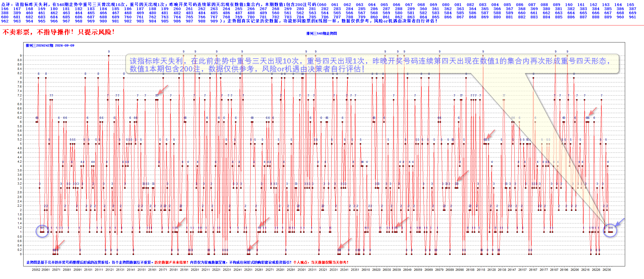Click number 387 in the top number list
Image resolution: width=644 pixels, height=279 pixels.
pyautogui.click(x=633, y=9)
